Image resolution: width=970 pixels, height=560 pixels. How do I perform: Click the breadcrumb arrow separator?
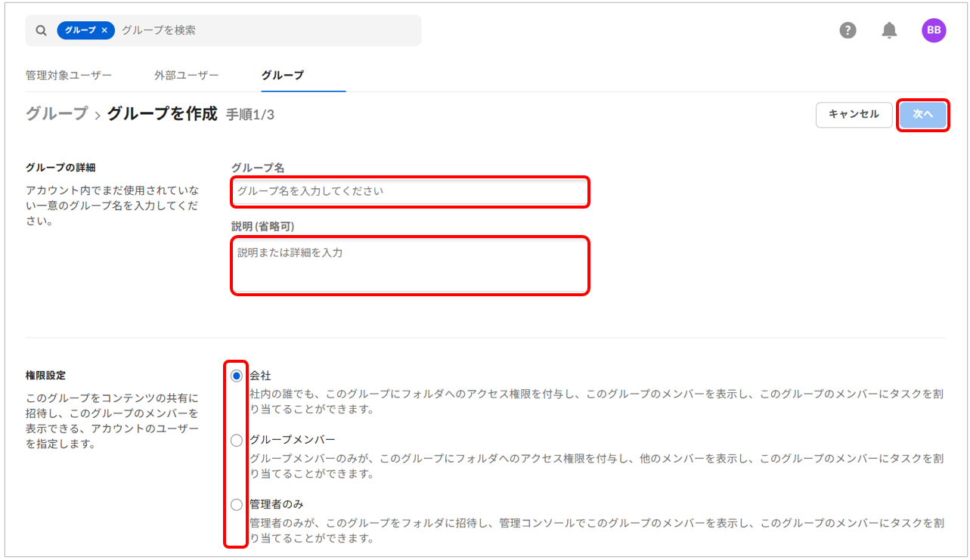coord(98,116)
